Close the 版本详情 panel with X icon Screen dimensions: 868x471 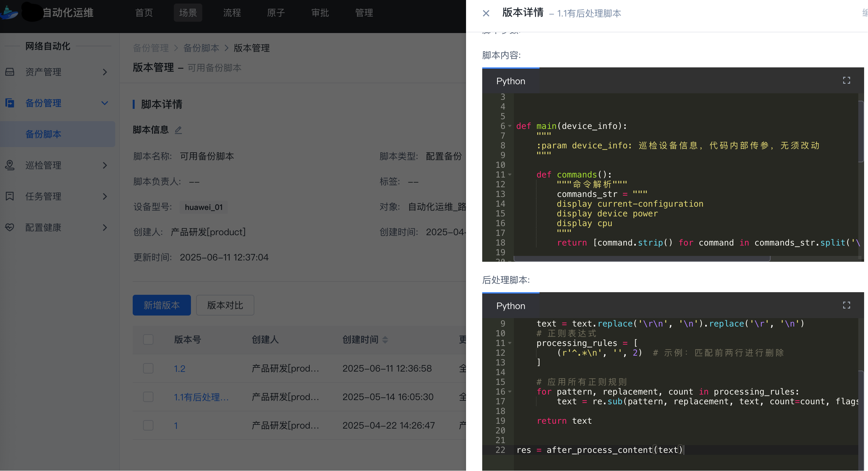[485, 13]
